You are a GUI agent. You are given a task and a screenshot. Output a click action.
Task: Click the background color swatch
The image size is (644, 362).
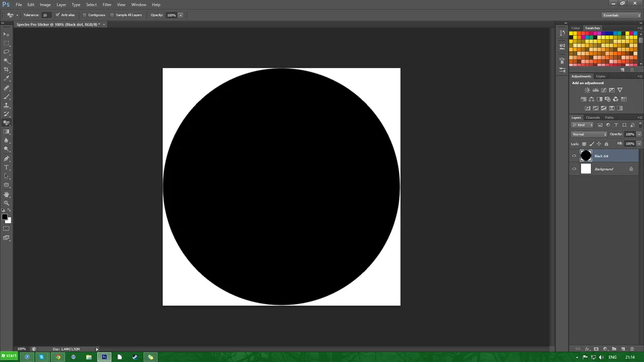coord(9,221)
